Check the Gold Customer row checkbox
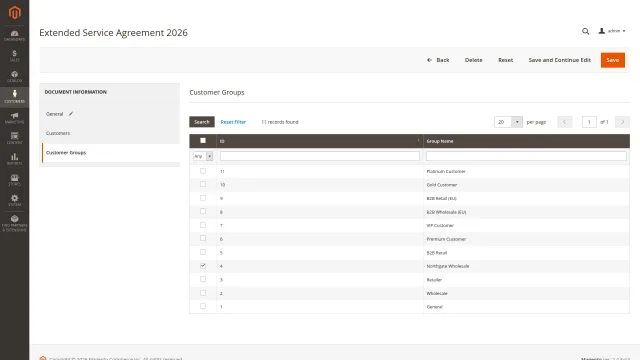Image resolution: width=640 pixels, height=360 pixels. pos(203,184)
